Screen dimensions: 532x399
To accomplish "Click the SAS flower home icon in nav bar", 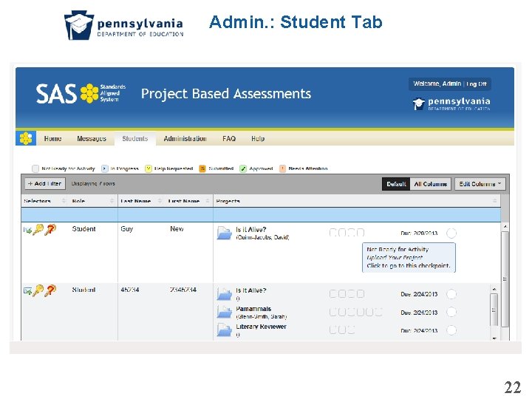I will [26, 138].
